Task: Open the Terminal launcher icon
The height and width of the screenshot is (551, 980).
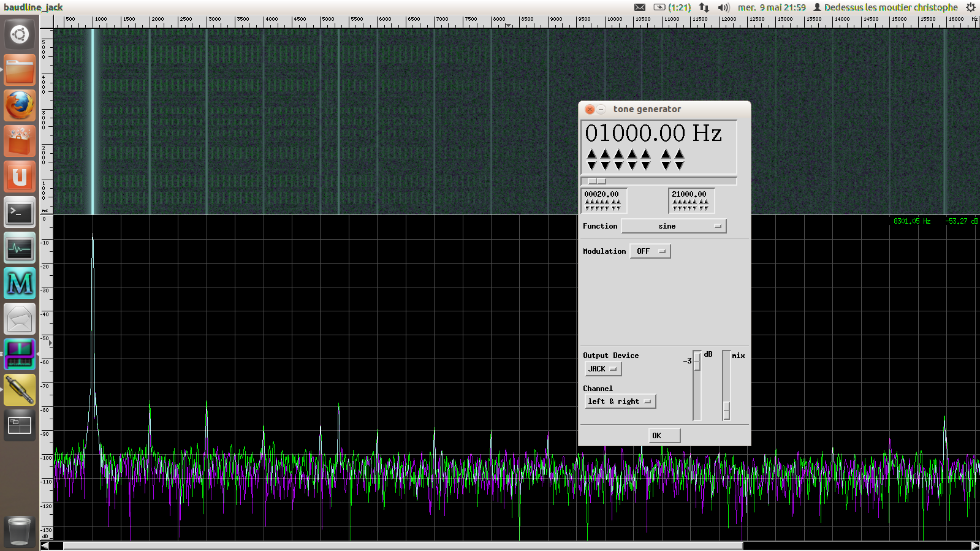Action: [x=20, y=212]
